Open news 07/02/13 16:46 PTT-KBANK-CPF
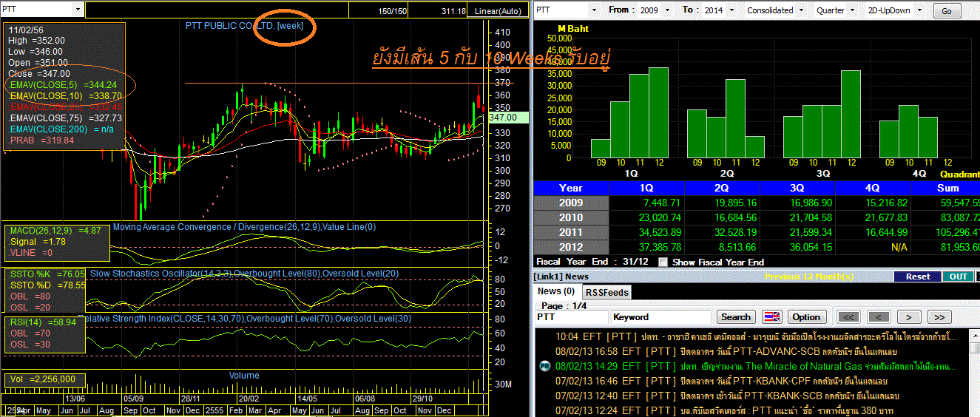 click(721, 381)
